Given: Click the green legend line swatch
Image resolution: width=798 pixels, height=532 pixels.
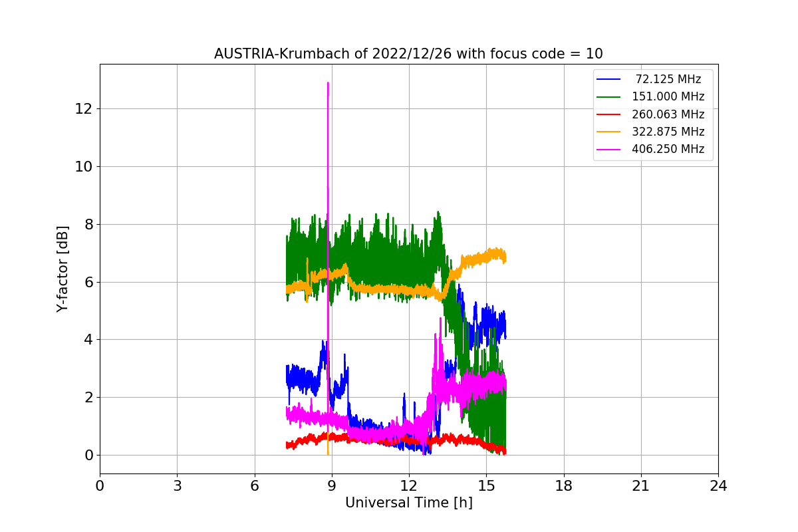Looking at the screenshot, I should [x=608, y=96].
